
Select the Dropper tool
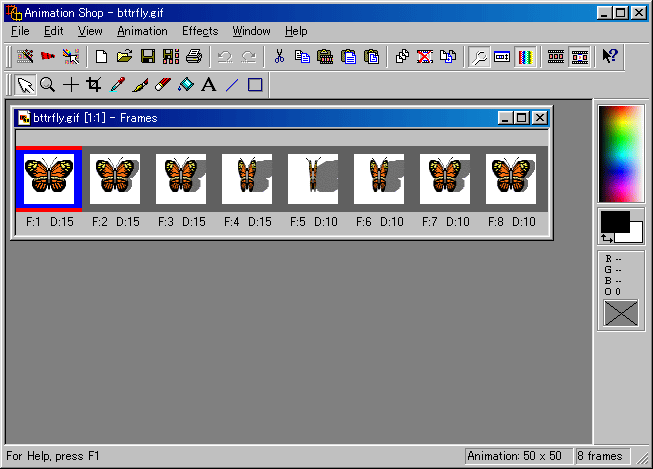[x=117, y=85]
